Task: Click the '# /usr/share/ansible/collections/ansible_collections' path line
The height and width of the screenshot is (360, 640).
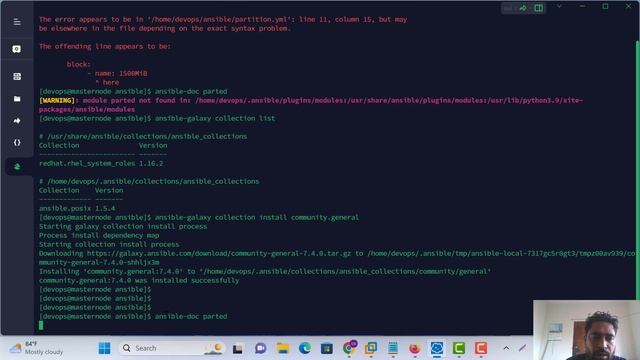Action: 143,136
